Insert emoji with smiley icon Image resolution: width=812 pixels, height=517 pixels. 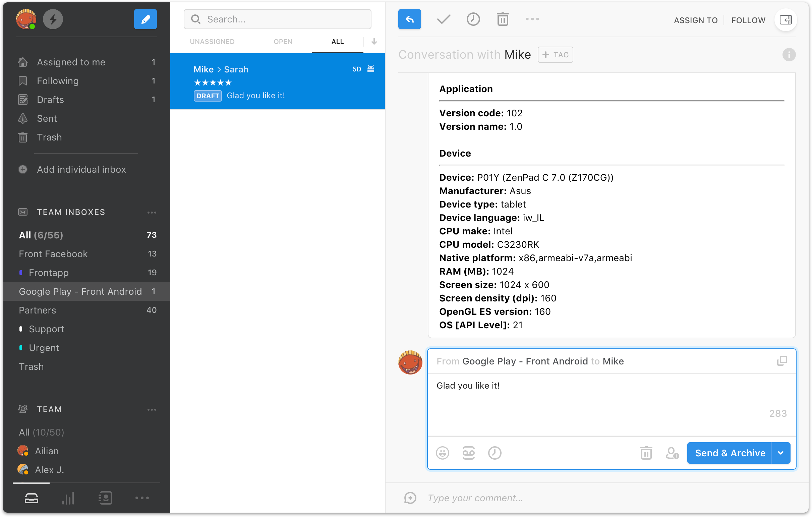(x=443, y=453)
